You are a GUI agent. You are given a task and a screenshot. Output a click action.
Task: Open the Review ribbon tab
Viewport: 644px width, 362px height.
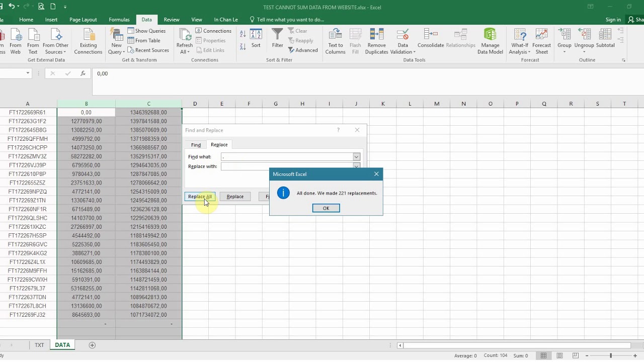point(172,20)
